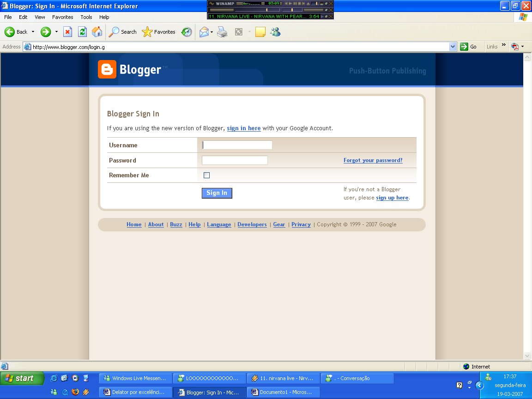This screenshot has height=399, width=532.
Task: Open the footer About link
Action: tap(156, 224)
